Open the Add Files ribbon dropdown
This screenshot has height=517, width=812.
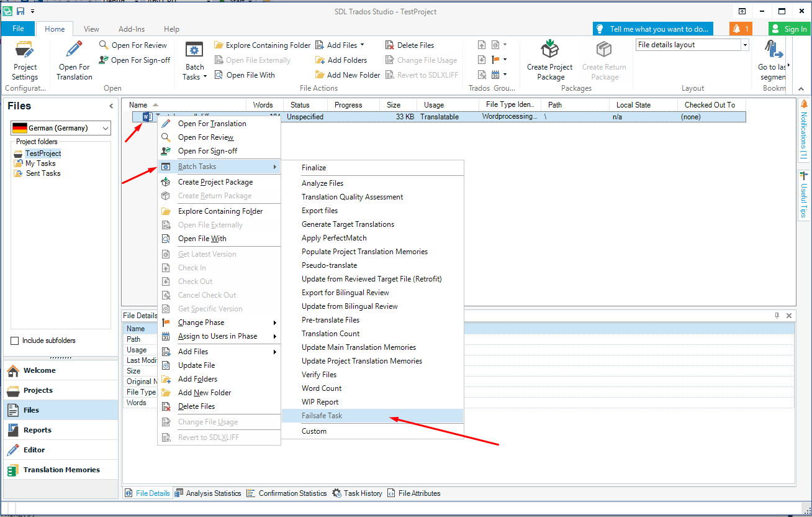tap(340, 45)
